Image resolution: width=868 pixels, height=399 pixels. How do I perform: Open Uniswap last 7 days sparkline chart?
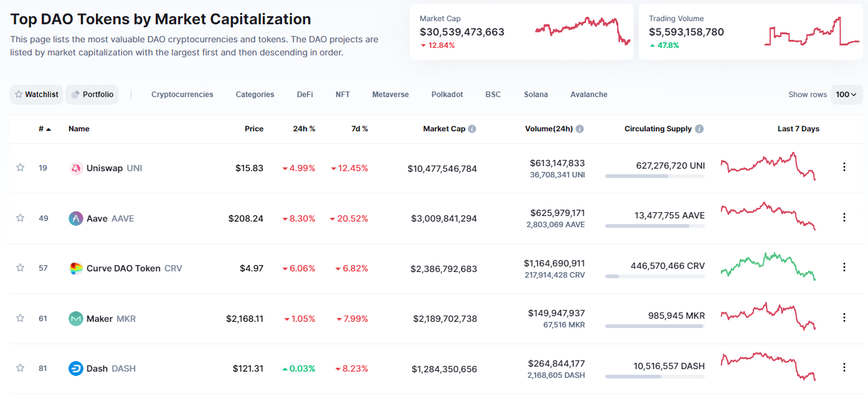[x=768, y=166]
